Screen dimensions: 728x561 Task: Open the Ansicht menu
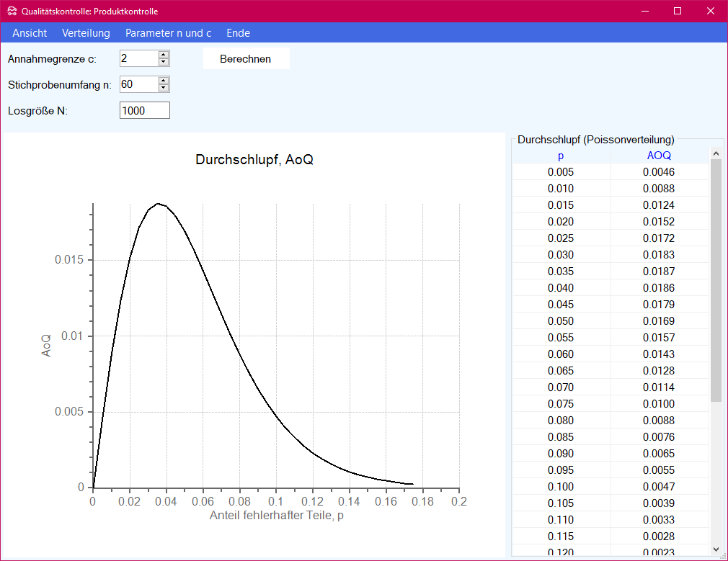pos(30,33)
